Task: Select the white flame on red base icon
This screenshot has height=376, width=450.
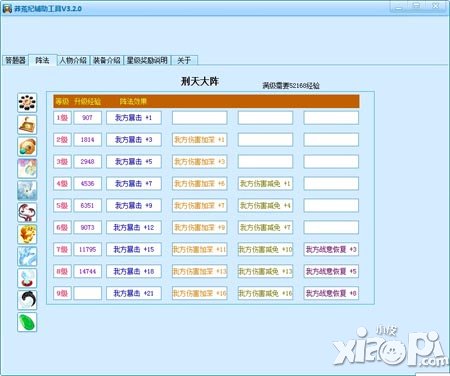Action: pos(27,278)
